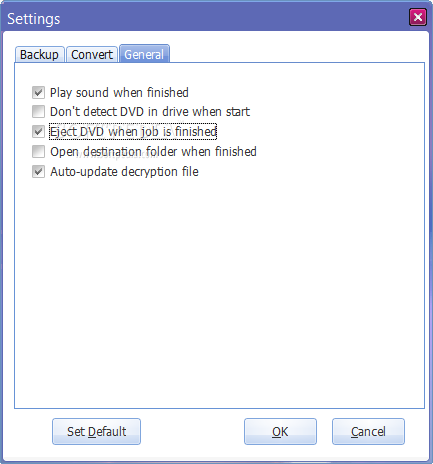This screenshot has height=464, width=433.
Task: Click the focused 'Eject DVD when job is finished' label
Action: 133,132
